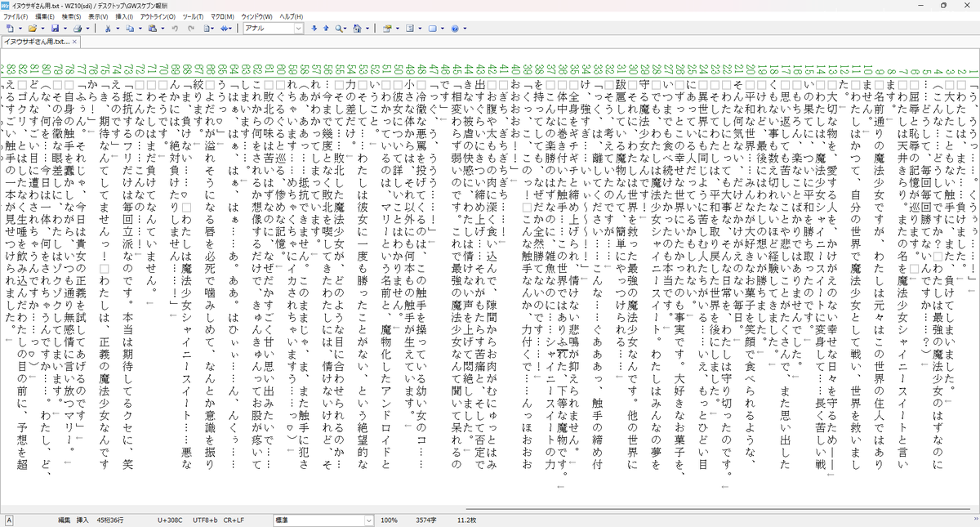Click the WZ application icon in title bar

6,5
